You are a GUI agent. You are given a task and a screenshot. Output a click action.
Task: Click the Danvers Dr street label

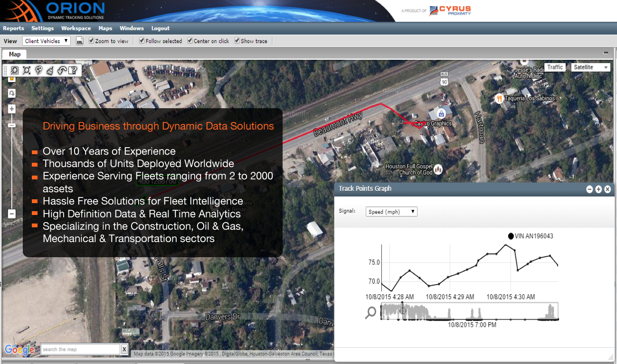tap(224, 317)
